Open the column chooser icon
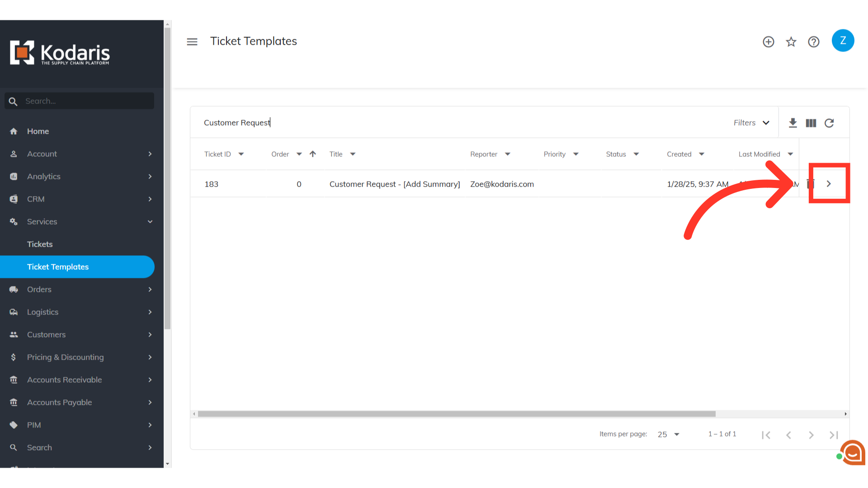The image size is (868, 488). pos(811,123)
